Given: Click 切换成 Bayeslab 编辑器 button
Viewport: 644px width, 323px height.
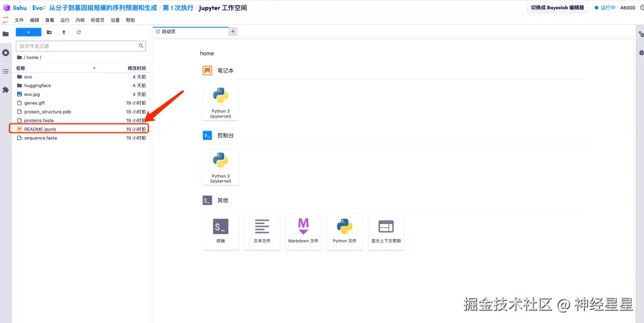Looking at the screenshot, I should coord(558,7).
